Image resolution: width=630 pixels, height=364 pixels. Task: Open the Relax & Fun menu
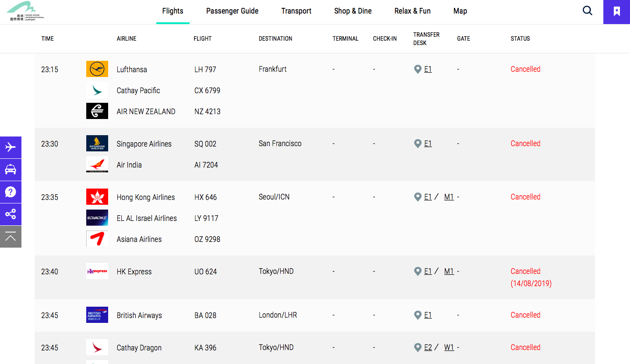(x=412, y=11)
